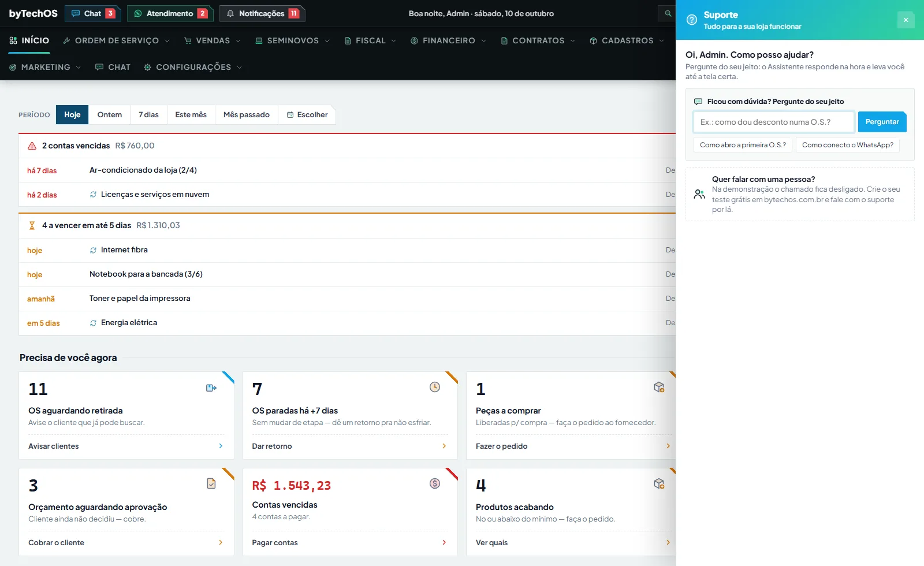Screen dimensions: 924x566
Task: Select the Hoje period tab
Action: (72, 114)
